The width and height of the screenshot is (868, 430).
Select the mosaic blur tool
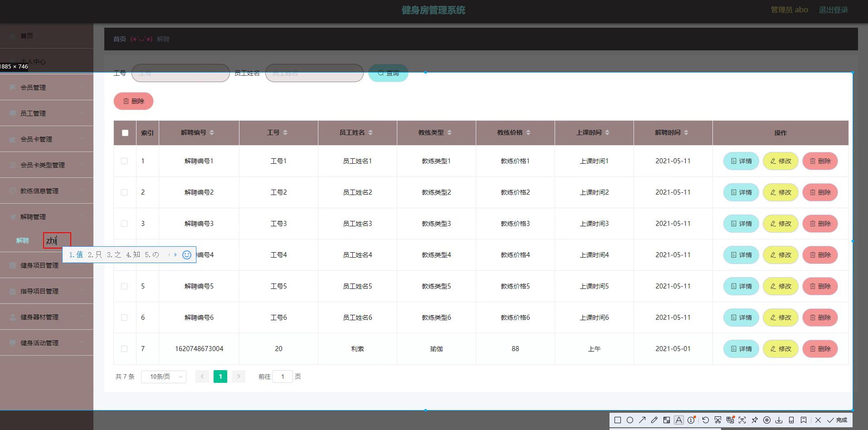pyautogui.click(x=667, y=420)
